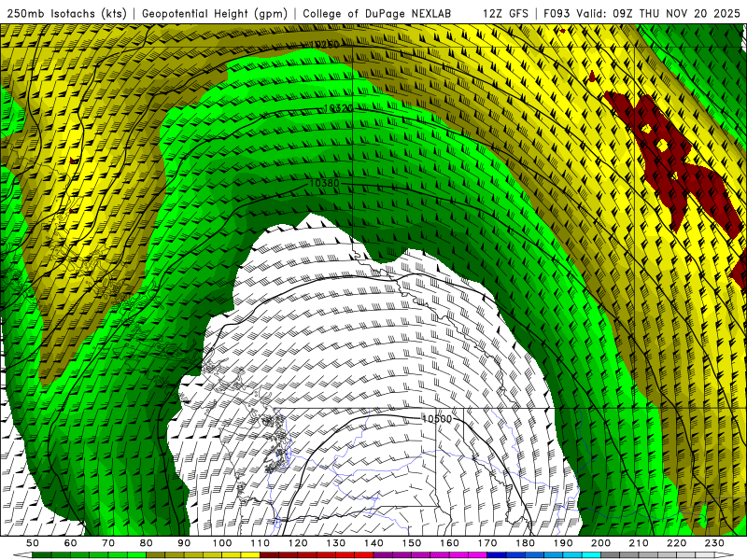
Task: Select the dark gray swatch after 200
Action: pyautogui.click(x=611, y=555)
